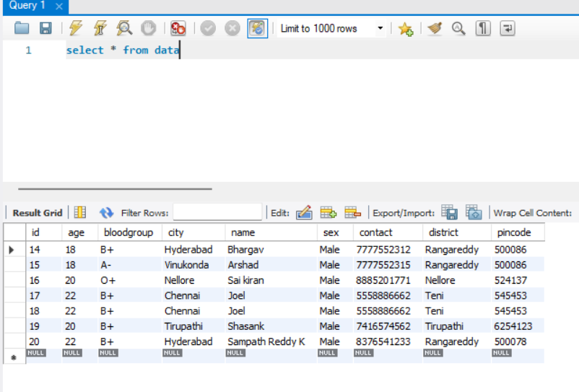
Task: Select bloodgroup cell O+
Action: (x=130, y=281)
